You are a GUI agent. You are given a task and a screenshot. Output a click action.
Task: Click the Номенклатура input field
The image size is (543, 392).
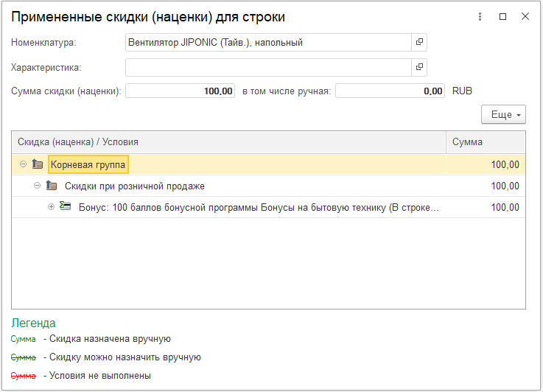[268, 42]
